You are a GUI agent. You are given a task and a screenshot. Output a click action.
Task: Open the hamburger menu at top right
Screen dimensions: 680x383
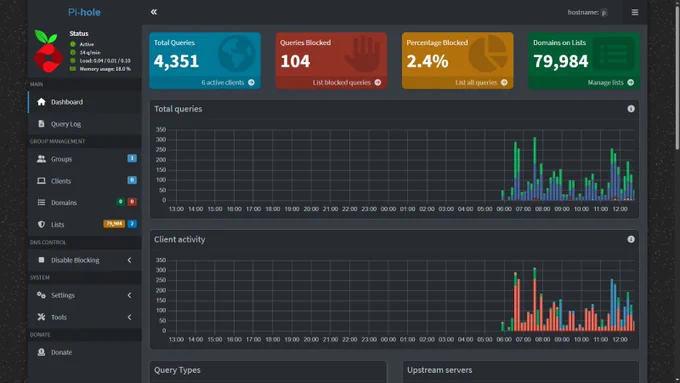coord(634,12)
